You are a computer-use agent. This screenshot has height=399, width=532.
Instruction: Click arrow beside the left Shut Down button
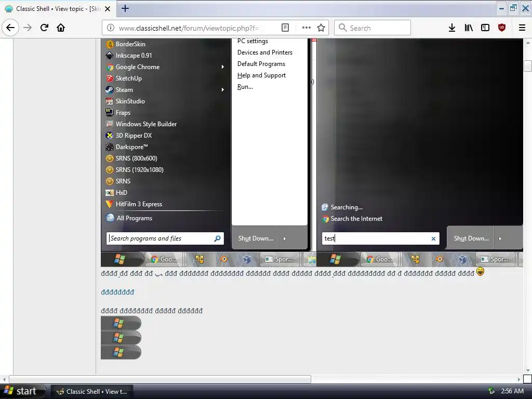tap(285, 238)
